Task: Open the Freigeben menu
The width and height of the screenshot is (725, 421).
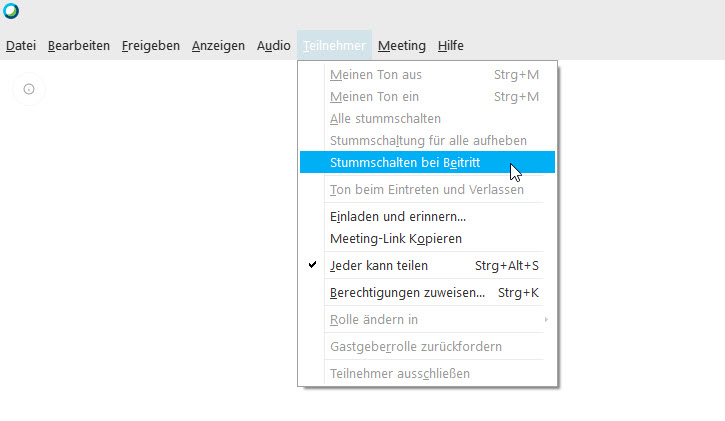Action: (151, 45)
